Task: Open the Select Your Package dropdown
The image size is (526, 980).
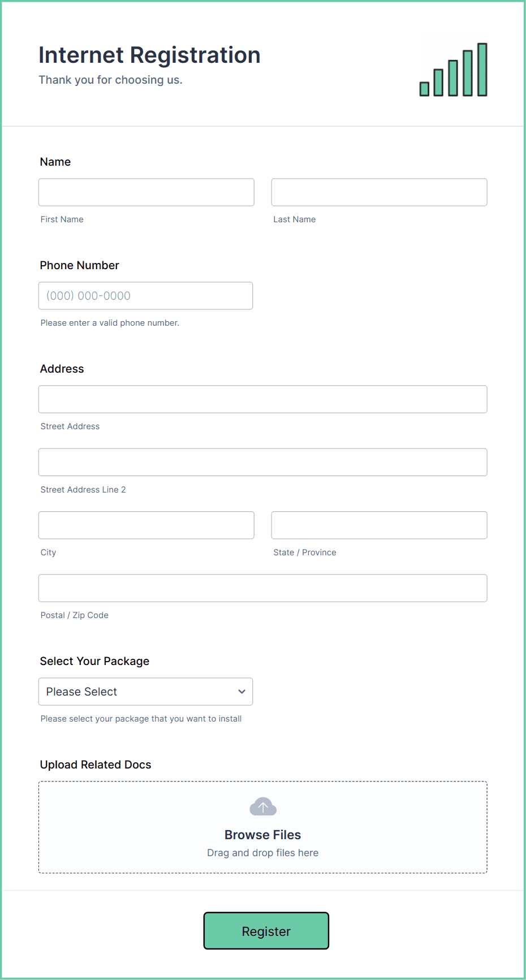Action: pyautogui.click(x=145, y=692)
